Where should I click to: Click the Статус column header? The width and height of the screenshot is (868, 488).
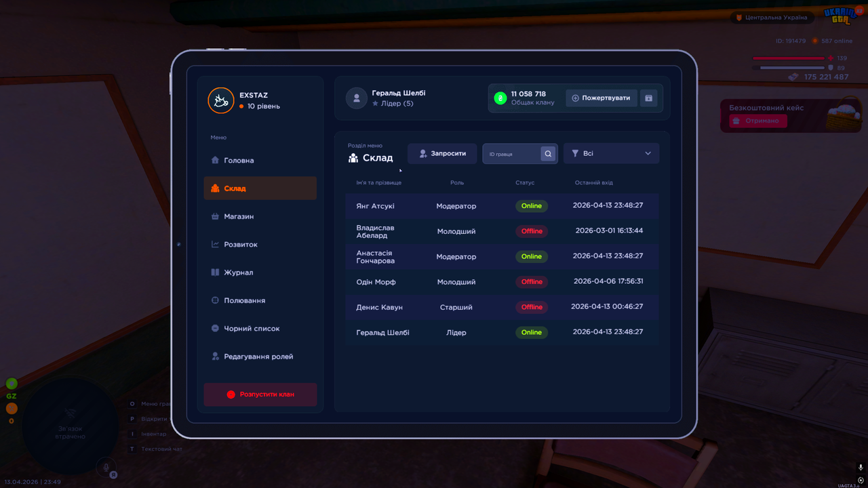coord(525,183)
